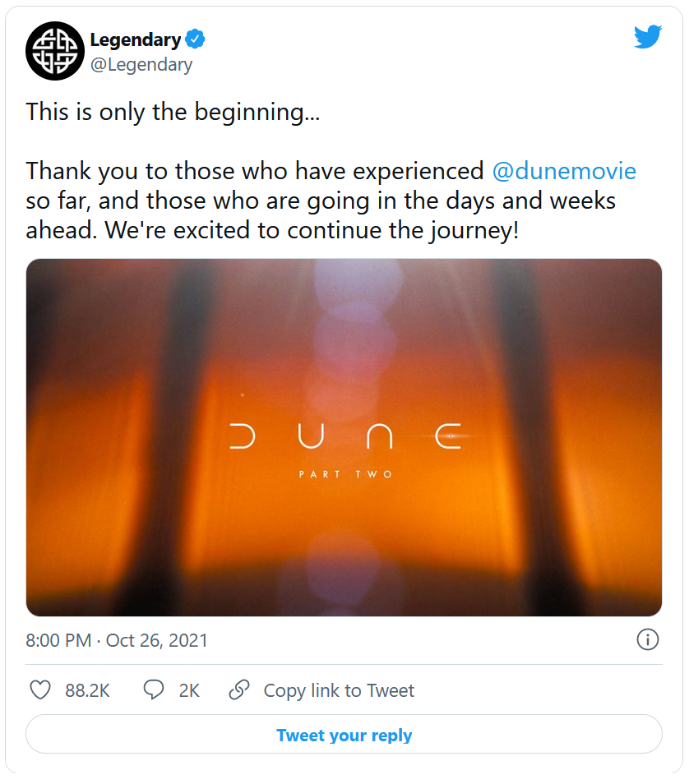This screenshot has height=784, width=689.
Task: Click the Legendary display name
Action: click(136, 39)
